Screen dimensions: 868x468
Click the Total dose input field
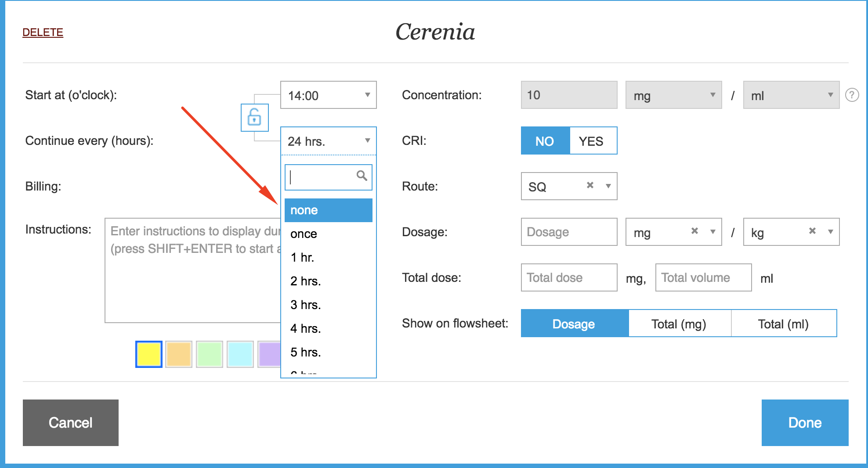pyautogui.click(x=569, y=277)
